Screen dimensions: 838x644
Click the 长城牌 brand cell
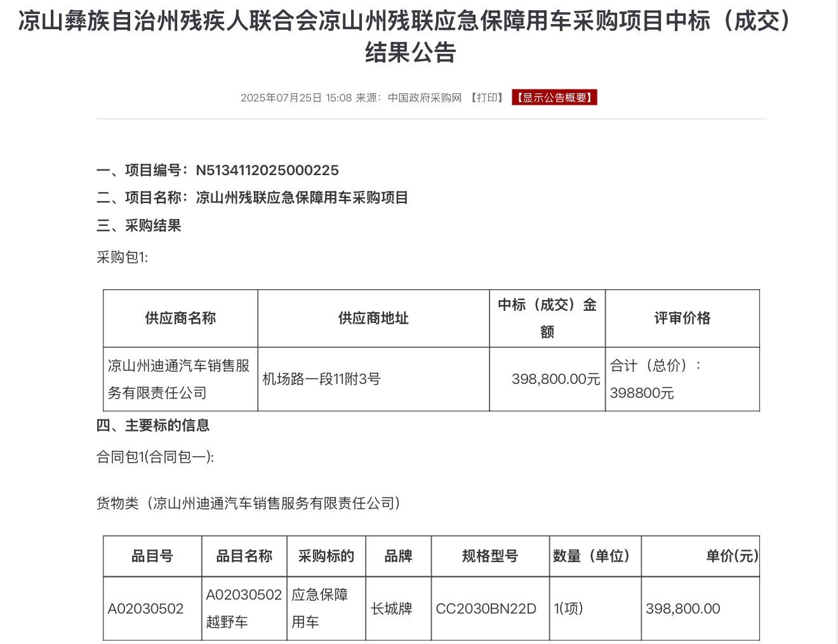pyautogui.click(x=399, y=608)
